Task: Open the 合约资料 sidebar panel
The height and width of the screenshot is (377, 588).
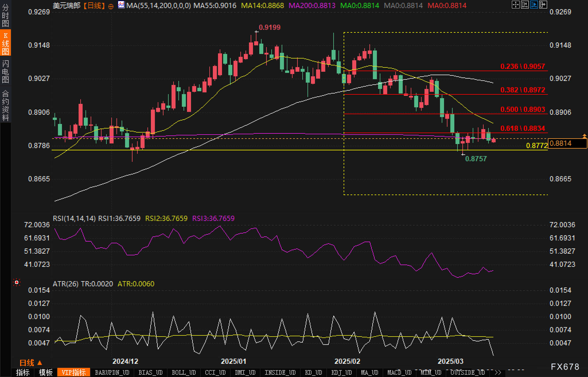Action: point(5,105)
